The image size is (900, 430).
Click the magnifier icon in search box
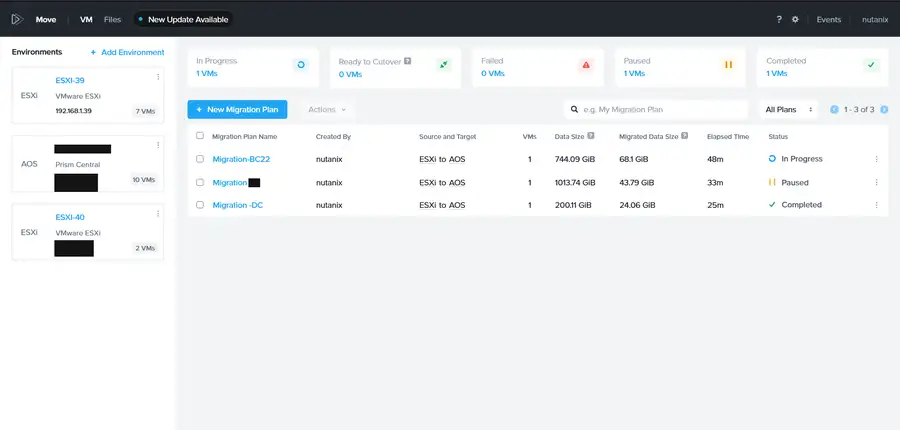coord(575,109)
